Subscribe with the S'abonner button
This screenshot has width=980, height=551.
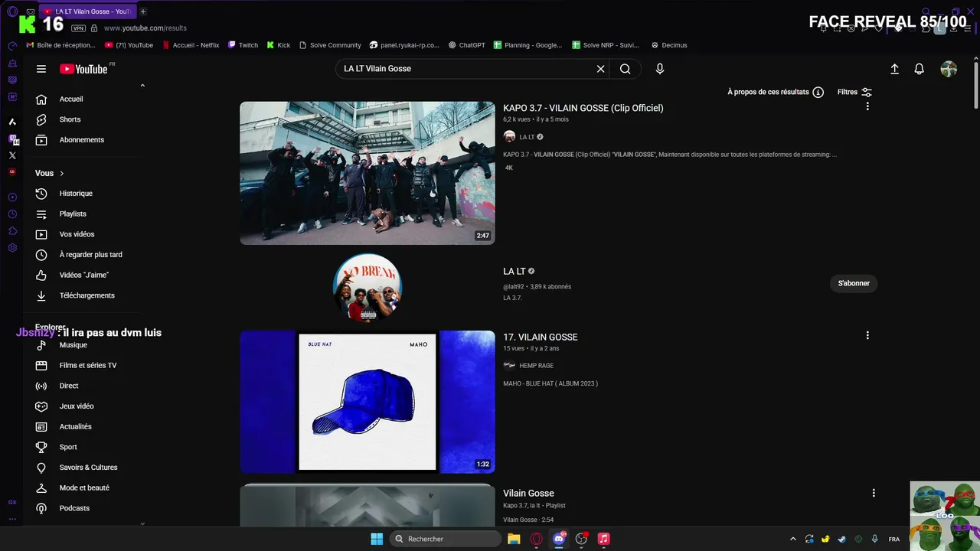[854, 283]
